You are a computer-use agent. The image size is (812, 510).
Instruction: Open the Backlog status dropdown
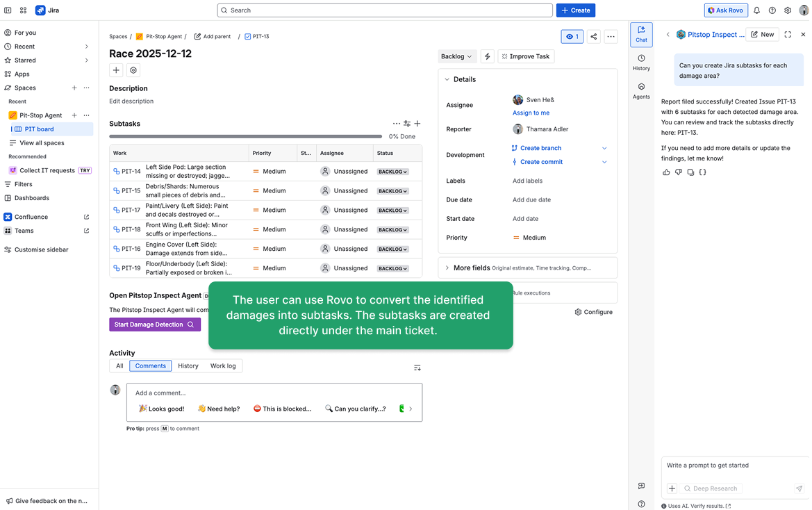pyautogui.click(x=456, y=56)
